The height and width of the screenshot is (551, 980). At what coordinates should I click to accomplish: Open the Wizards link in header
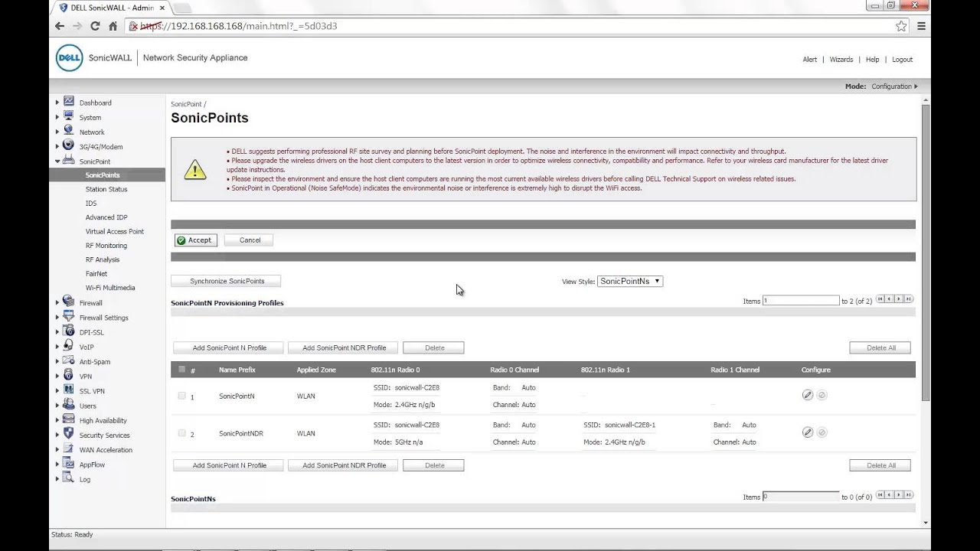(x=841, y=59)
